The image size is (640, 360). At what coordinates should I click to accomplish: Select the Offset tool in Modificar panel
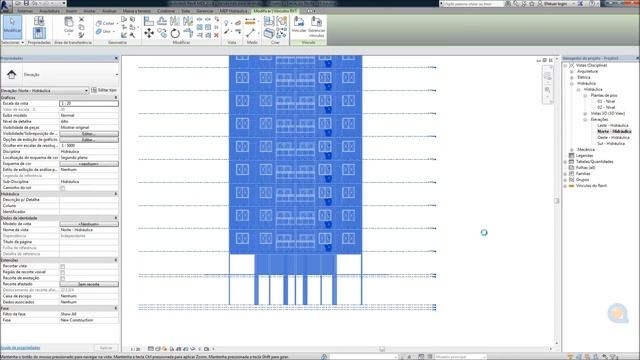tap(162, 21)
